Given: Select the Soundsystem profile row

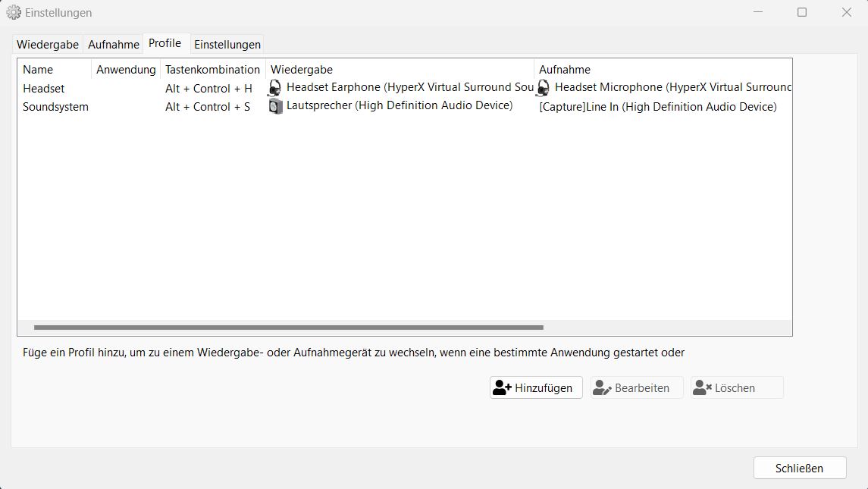Looking at the screenshot, I should 55,107.
